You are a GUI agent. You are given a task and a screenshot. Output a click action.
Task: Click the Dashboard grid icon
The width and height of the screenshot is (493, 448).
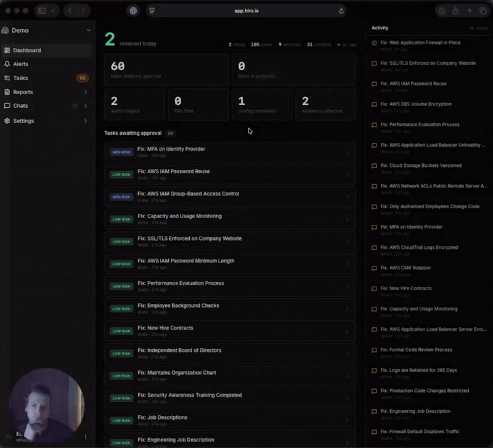pos(7,51)
